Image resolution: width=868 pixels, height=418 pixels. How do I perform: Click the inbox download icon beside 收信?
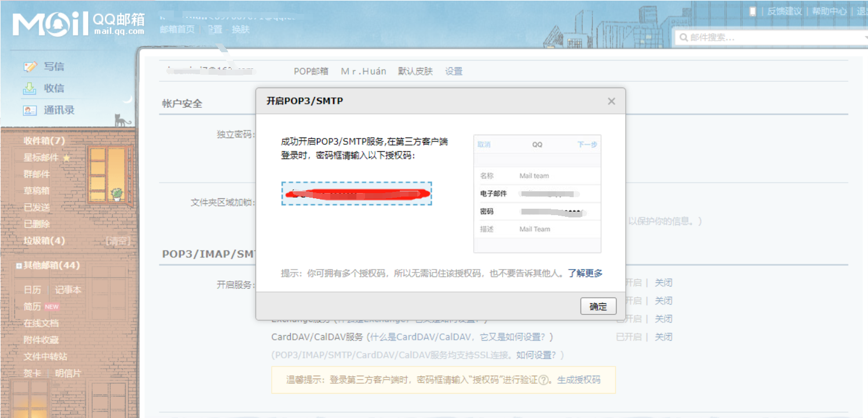coord(30,88)
